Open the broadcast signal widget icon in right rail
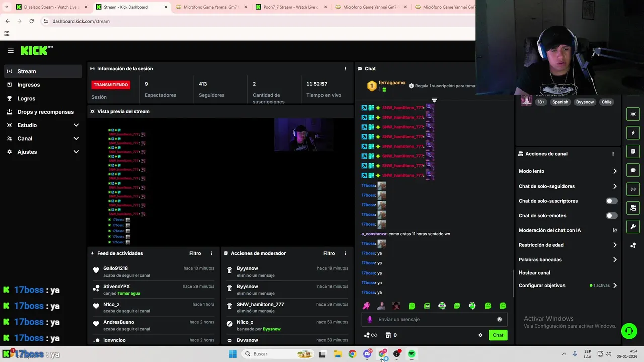Image resolution: width=644 pixels, height=362 pixels. coord(633,189)
